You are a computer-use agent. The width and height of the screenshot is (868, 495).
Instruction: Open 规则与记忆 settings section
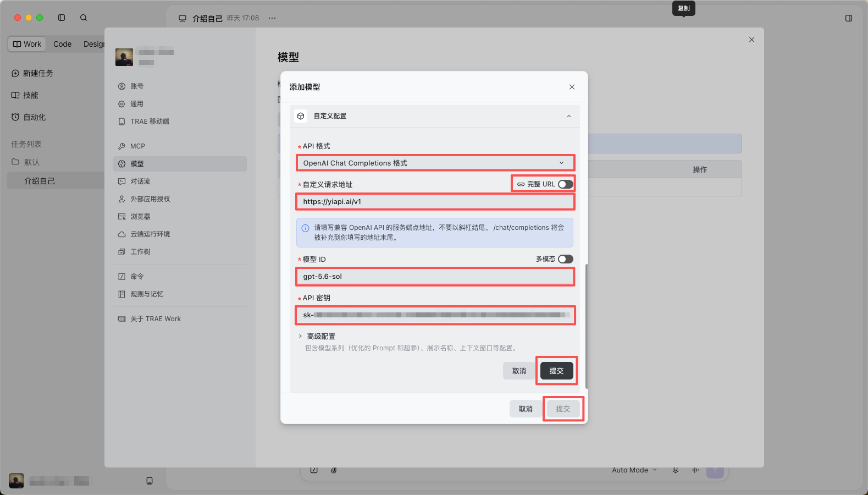[180, 294]
